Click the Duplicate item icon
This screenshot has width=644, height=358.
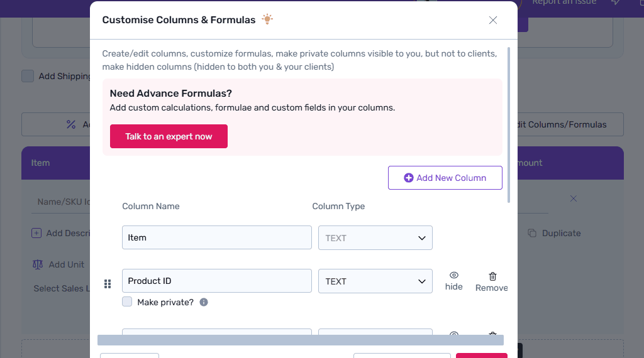tap(531, 233)
